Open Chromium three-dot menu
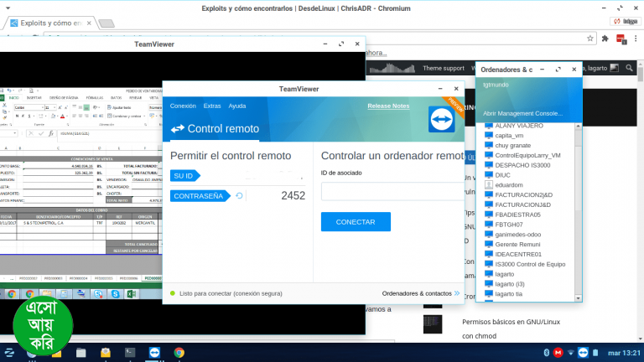 point(636,38)
